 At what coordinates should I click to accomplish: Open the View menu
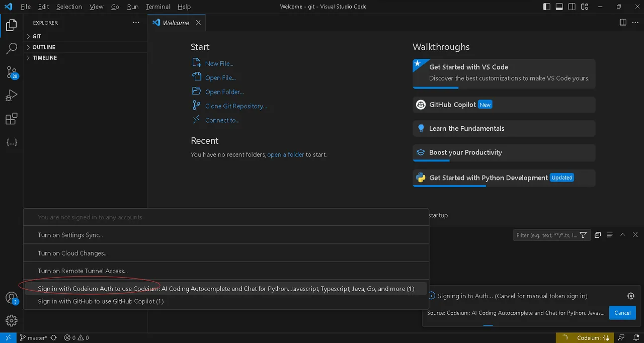click(x=96, y=7)
